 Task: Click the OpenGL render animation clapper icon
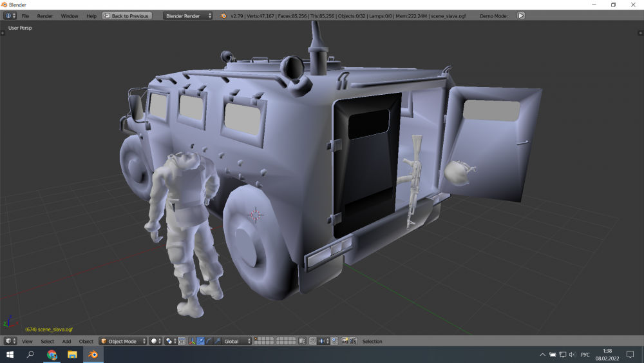click(x=353, y=341)
